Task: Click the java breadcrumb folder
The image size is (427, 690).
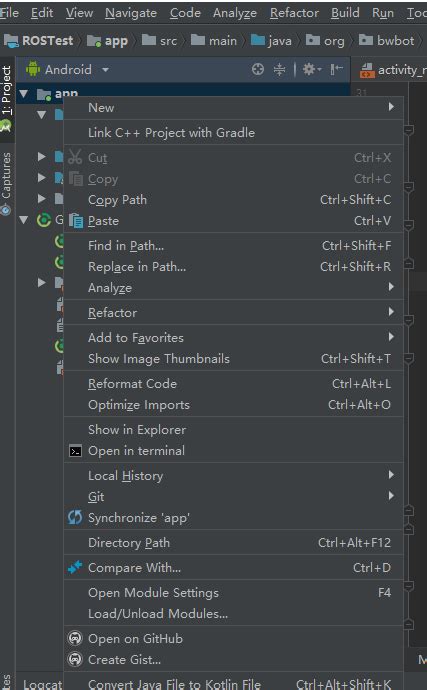Action: tap(272, 41)
